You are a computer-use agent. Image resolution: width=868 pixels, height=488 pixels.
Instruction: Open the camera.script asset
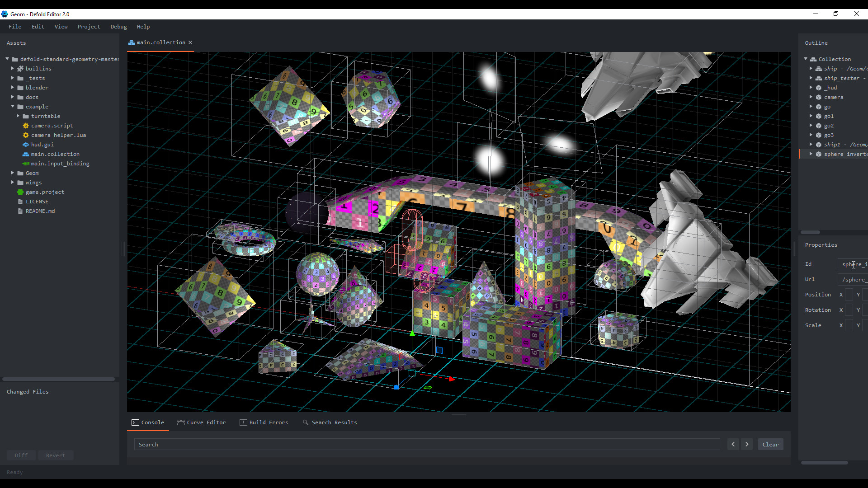coord(52,126)
